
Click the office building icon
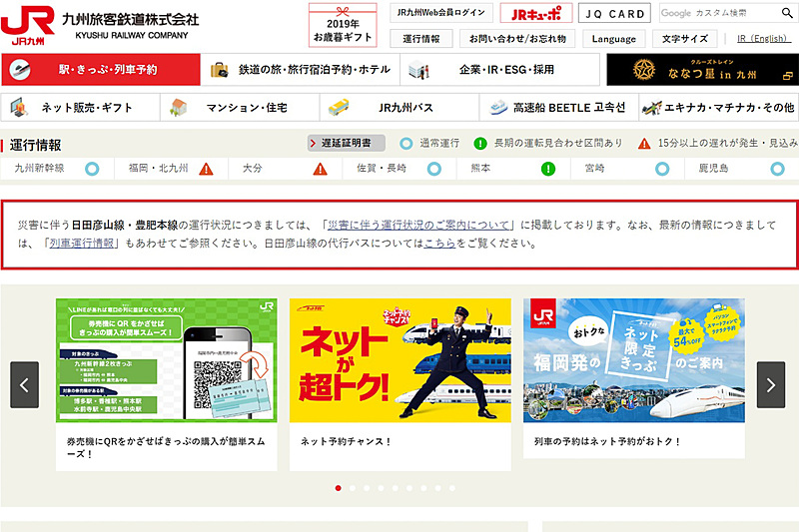click(x=418, y=70)
